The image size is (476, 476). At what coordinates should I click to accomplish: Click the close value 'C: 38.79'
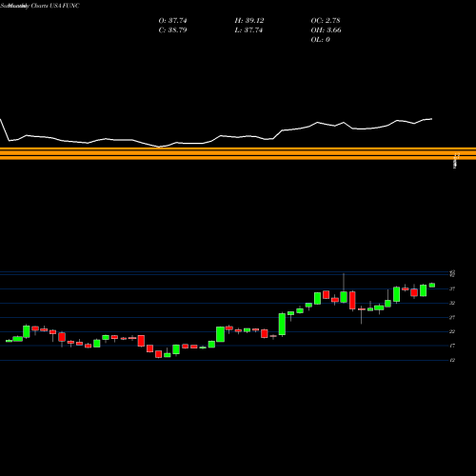pyautogui.click(x=172, y=30)
